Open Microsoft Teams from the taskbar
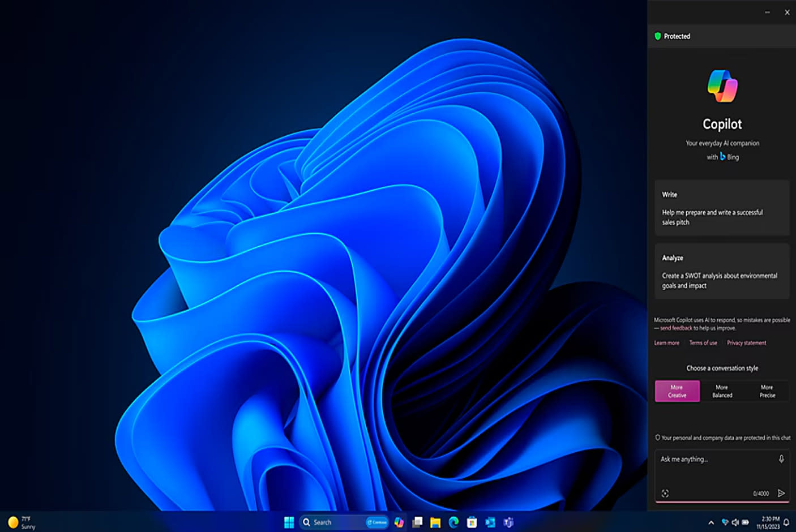This screenshot has height=532, width=796. tap(508, 522)
